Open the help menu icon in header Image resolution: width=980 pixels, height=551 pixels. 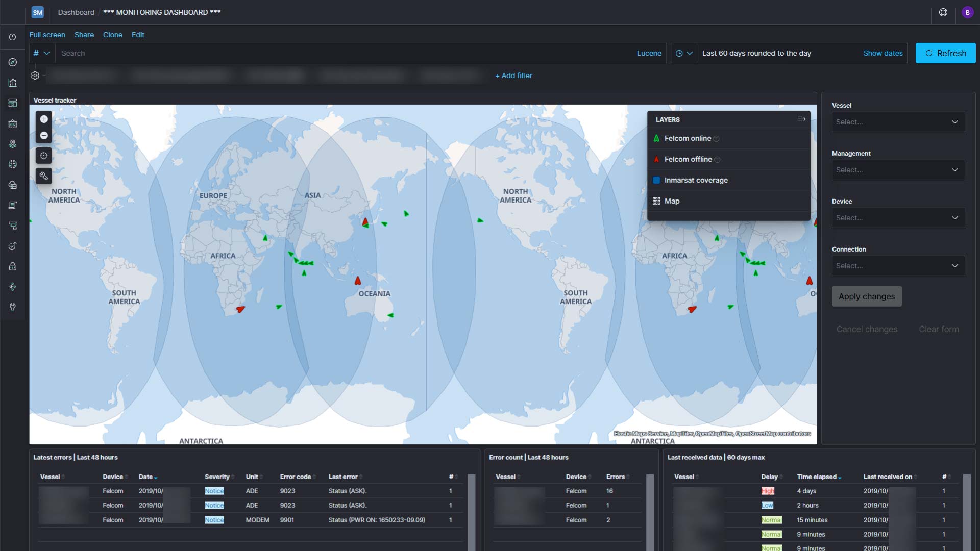943,12
